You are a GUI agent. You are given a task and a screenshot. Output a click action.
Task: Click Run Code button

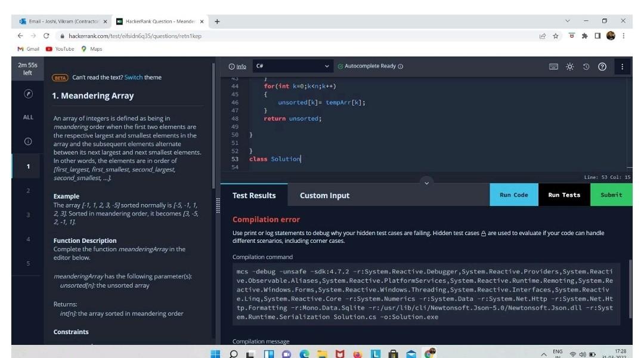coord(514,195)
